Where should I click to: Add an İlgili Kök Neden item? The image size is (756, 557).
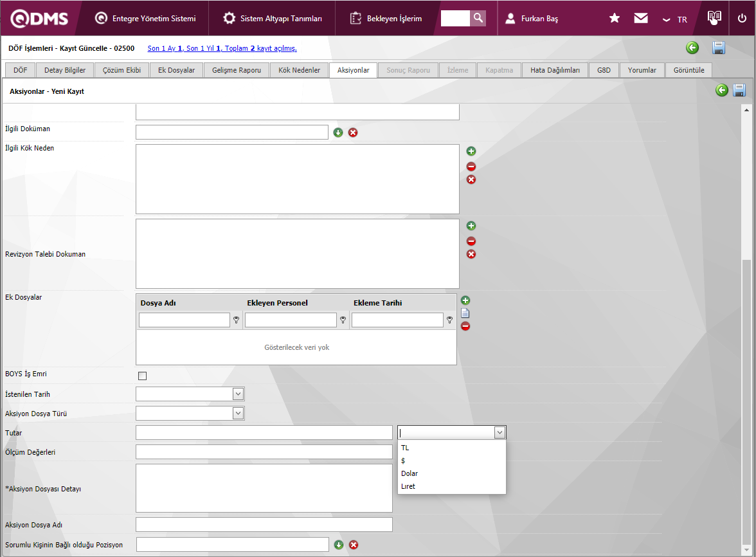coord(471,151)
